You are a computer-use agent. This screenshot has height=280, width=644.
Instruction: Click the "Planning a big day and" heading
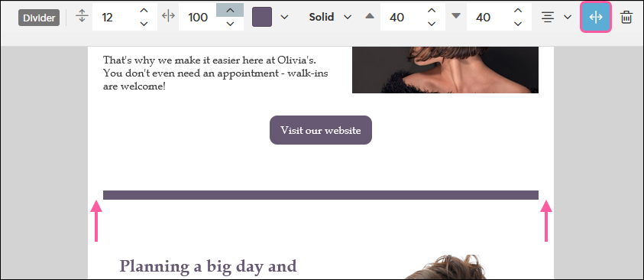pos(208,265)
